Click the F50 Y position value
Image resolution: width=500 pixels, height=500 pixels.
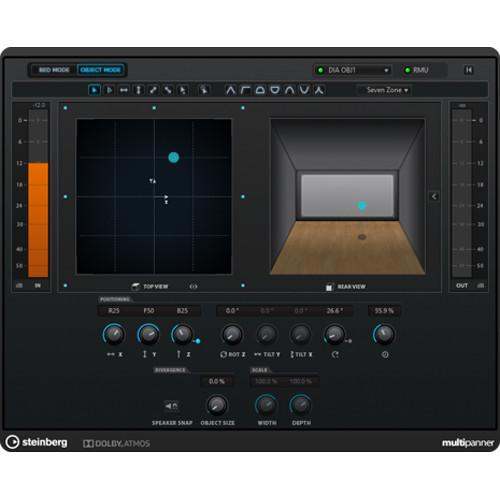click(x=149, y=311)
